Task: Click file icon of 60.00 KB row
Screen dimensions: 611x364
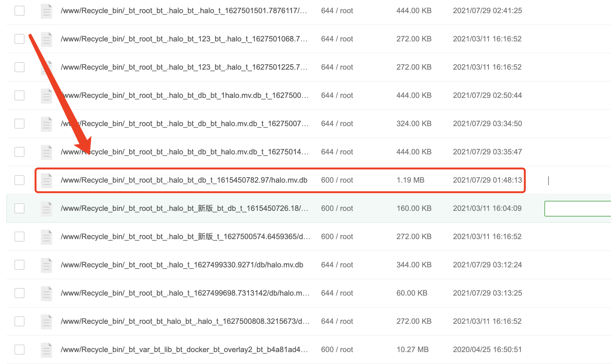Action: point(46,293)
